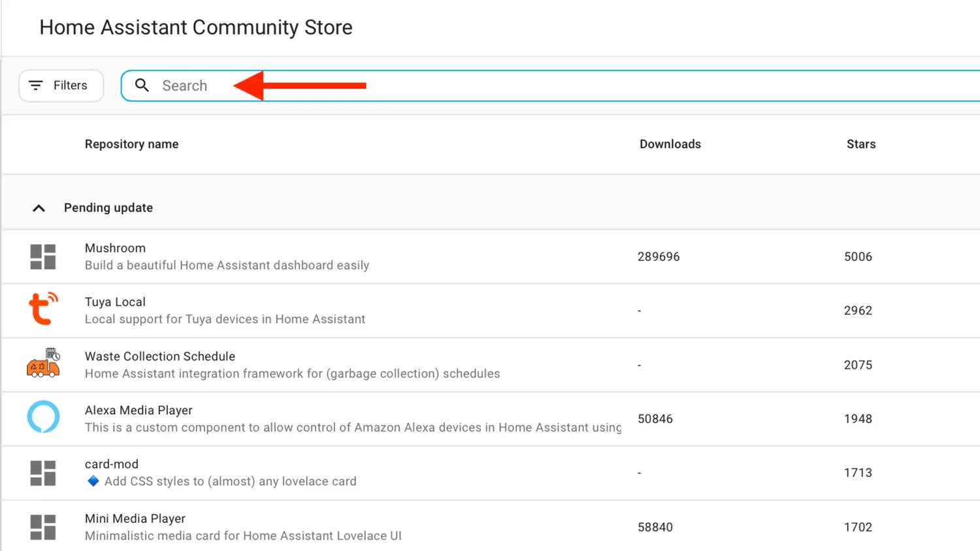Click the filter lines icon in Filters

36,86
